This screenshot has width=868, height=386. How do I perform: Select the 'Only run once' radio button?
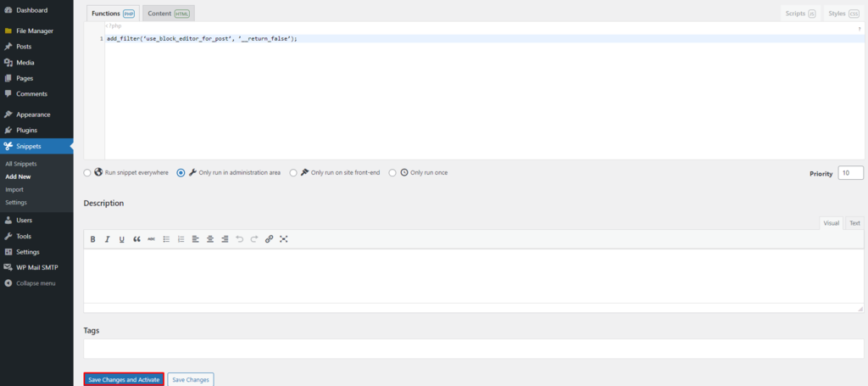point(392,172)
